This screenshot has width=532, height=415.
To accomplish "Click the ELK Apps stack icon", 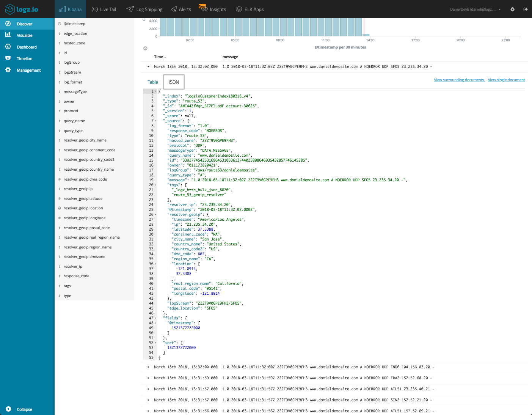I will (239, 9).
